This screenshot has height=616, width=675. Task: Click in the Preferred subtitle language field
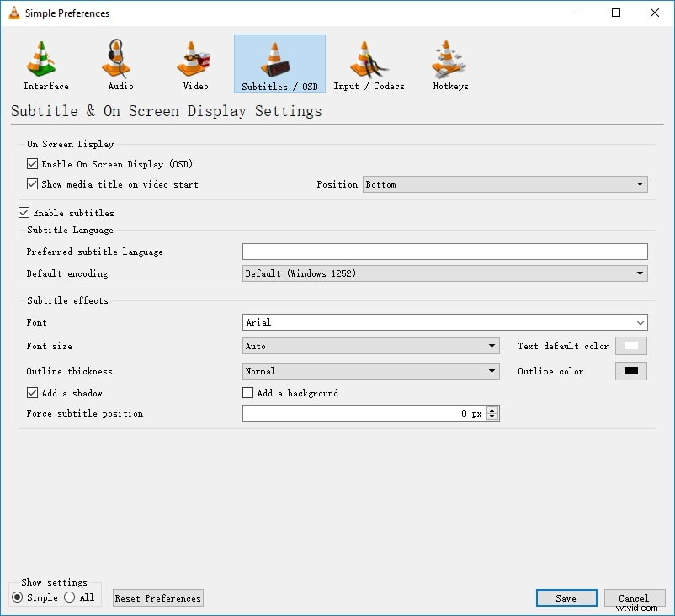click(444, 252)
